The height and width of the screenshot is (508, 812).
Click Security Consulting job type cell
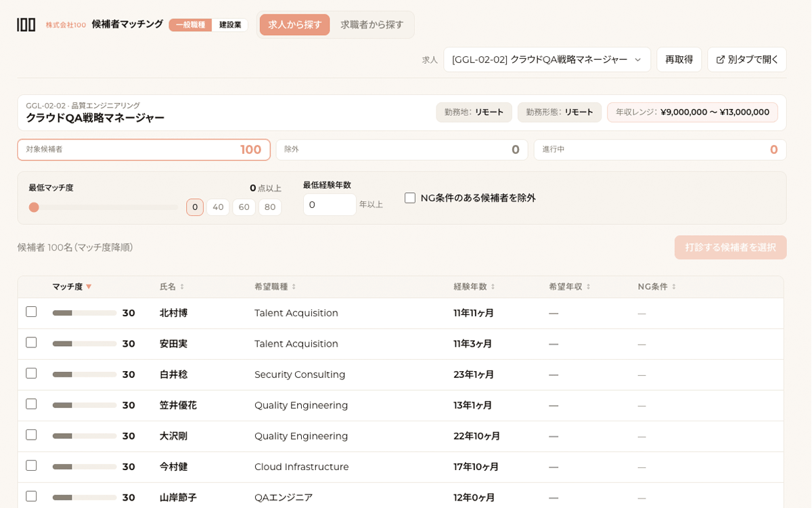point(300,375)
